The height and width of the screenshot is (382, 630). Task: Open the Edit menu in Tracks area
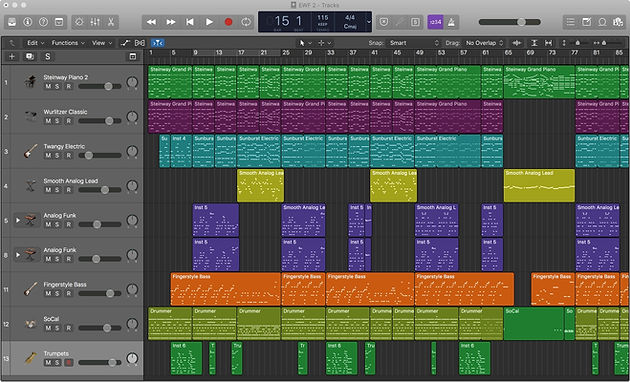click(x=35, y=43)
